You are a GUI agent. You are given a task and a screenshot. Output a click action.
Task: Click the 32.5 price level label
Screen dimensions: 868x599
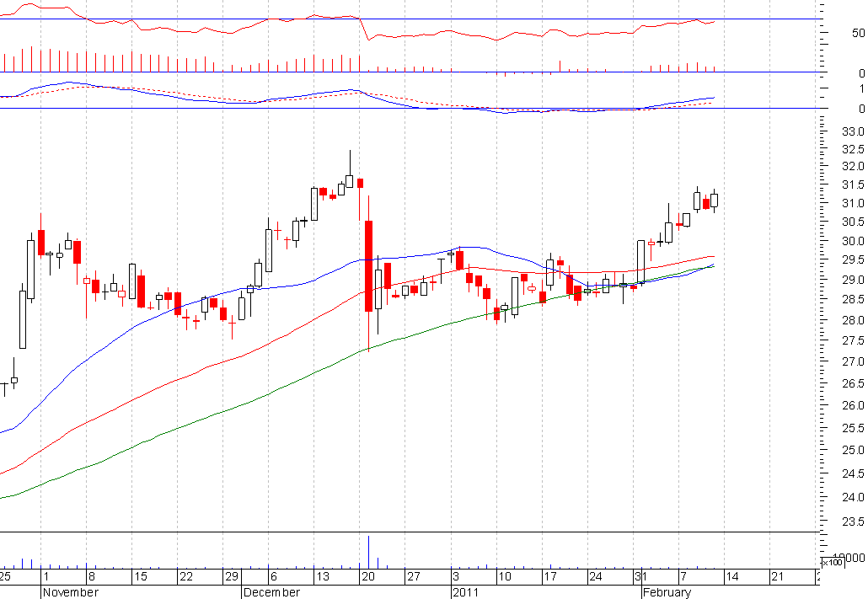(x=853, y=149)
